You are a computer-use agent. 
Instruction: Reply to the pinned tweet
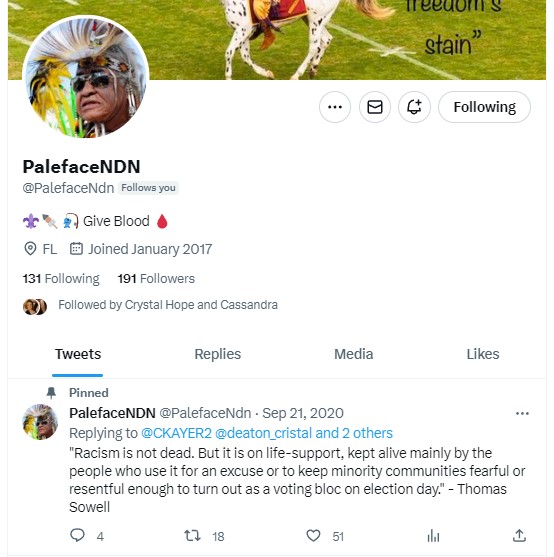tap(77, 535)
